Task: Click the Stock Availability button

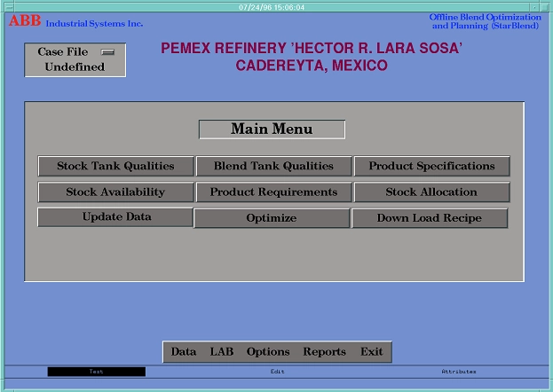Action: click(x=115, y=192)
